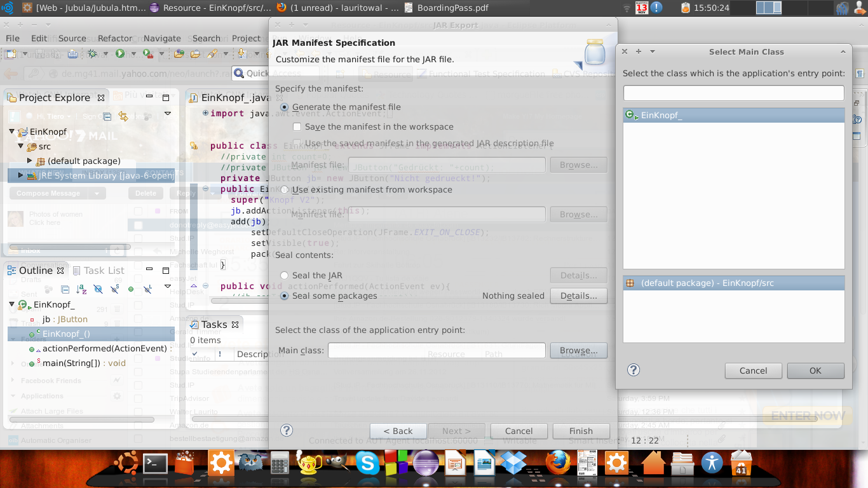Click the green Run icon in Eclipse toolbar
868x488 pixels.
click(120, 53)
